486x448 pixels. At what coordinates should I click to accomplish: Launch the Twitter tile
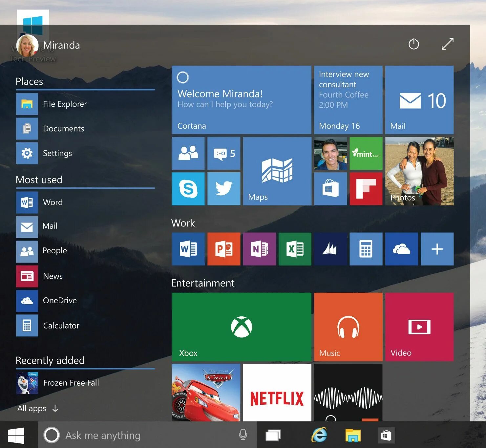(x=224, y=189)
